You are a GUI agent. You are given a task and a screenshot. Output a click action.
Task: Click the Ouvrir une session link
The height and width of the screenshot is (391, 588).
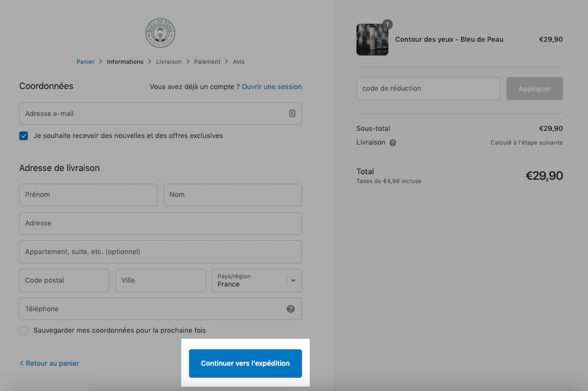pyautogui.click(x=272, y=87)
